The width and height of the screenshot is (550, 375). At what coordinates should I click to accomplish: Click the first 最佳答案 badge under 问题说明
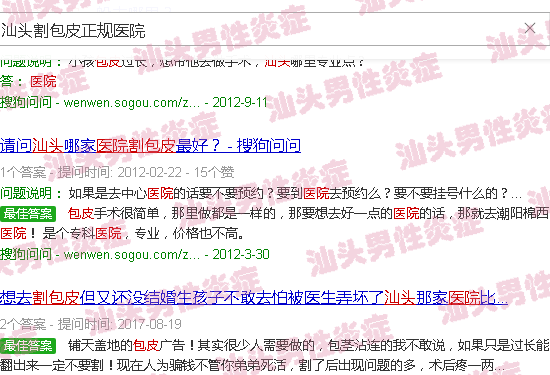[x=28, y=214]
